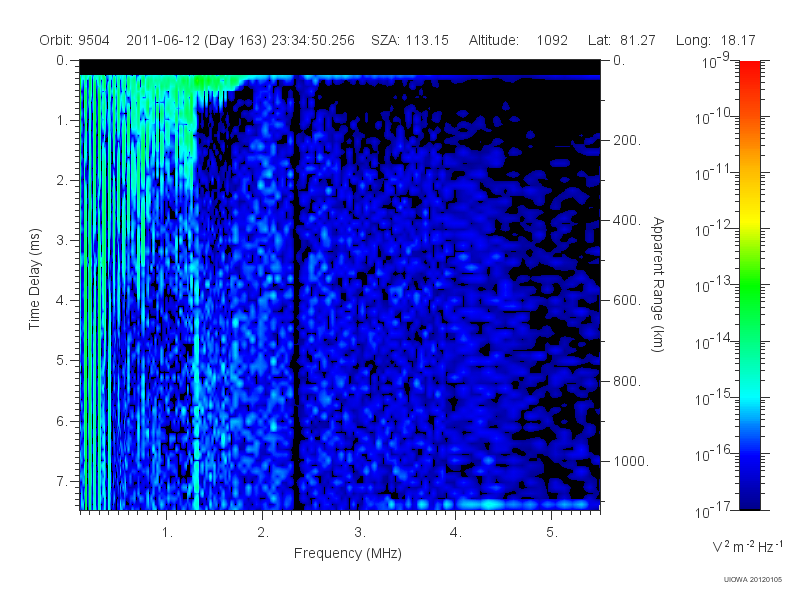Click the 10⁻¹² label on color scale
This screenshot has width=800, height=600.
pos(713,229)
